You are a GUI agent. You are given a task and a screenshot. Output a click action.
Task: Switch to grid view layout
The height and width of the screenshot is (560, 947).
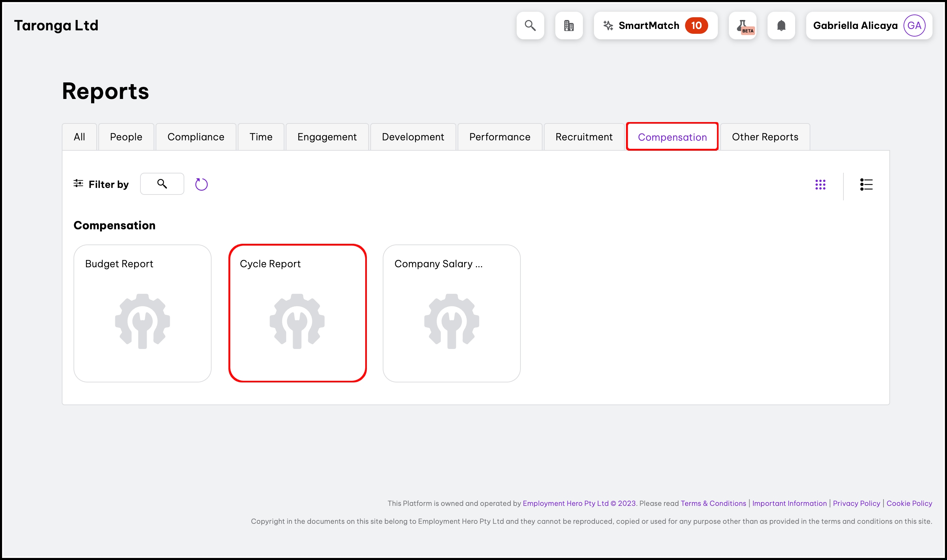click(x=820, y=184)
